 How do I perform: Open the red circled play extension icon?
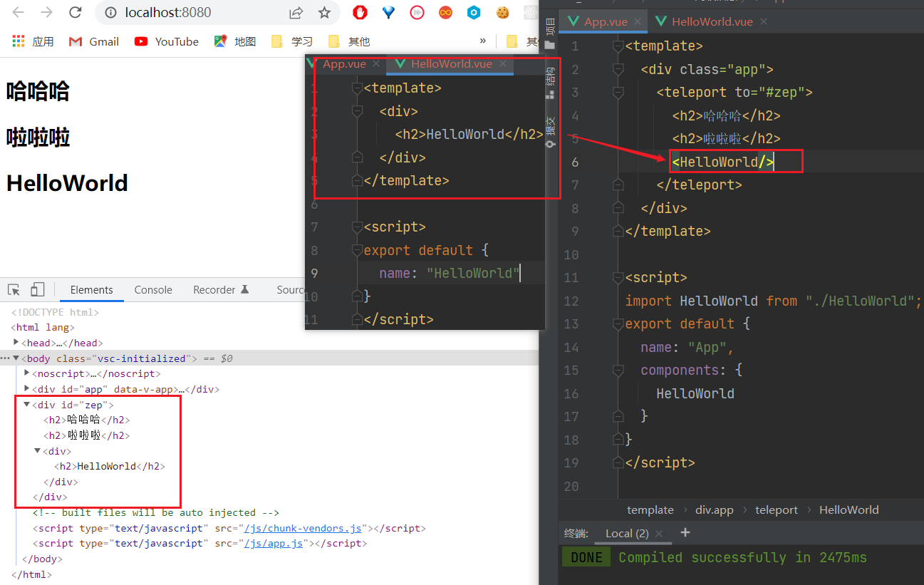click(417, 13)
